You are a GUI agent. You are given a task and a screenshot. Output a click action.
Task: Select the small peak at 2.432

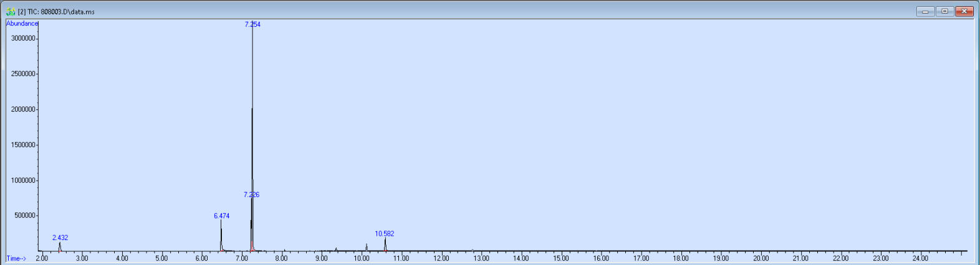coord(60,247)
